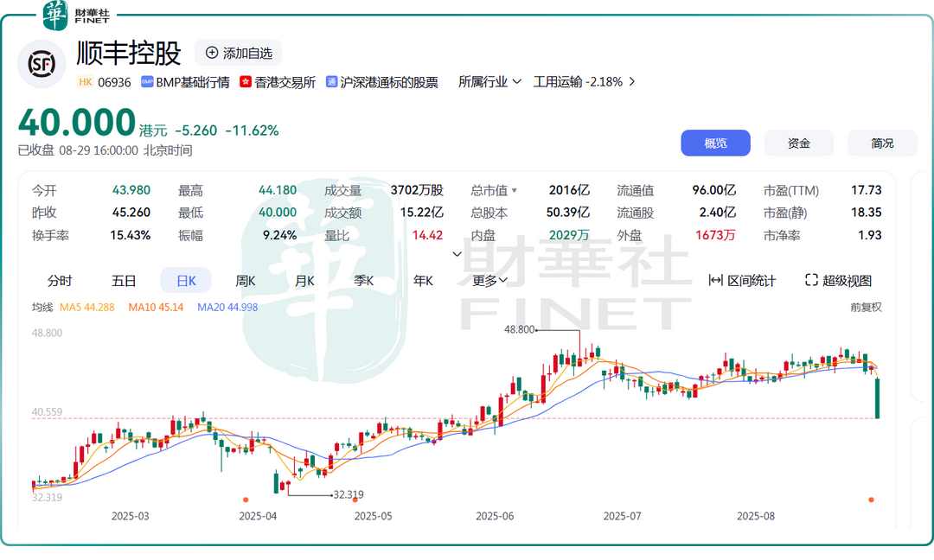This screenshot has width=934, height=560.
Task: Select the 月K chart tab
Action: pos(304,280)
